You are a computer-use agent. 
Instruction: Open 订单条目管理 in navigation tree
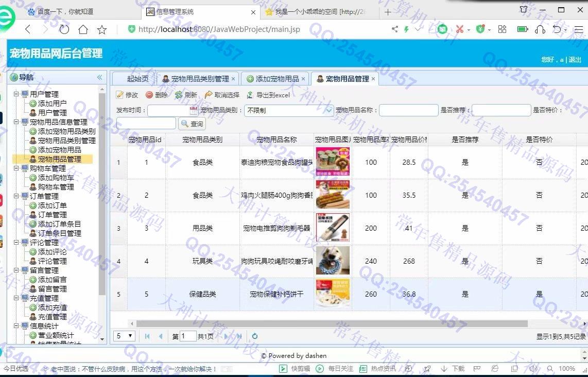click(x=59, y=233)
